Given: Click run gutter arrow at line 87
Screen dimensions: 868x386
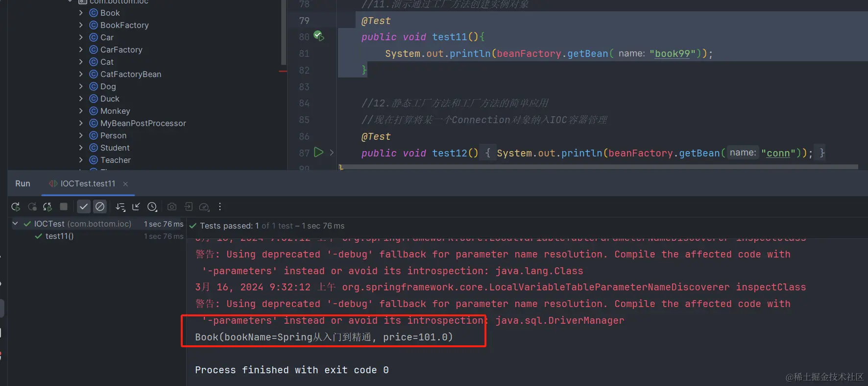Looking at the screenshot, I should click(318, 152).
